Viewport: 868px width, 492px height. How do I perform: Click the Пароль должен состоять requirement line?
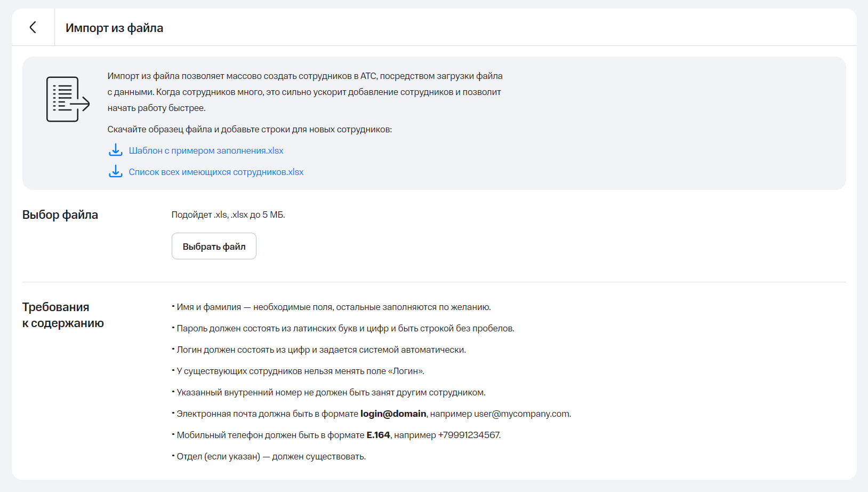(345, 328)
